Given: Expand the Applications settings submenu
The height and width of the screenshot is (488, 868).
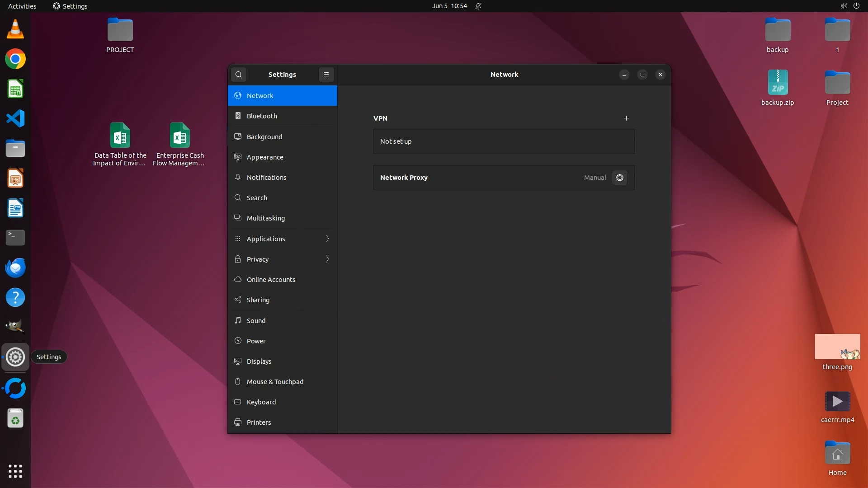Looking at the screenshot, I should pyautogui.click(x=327, y=239).
